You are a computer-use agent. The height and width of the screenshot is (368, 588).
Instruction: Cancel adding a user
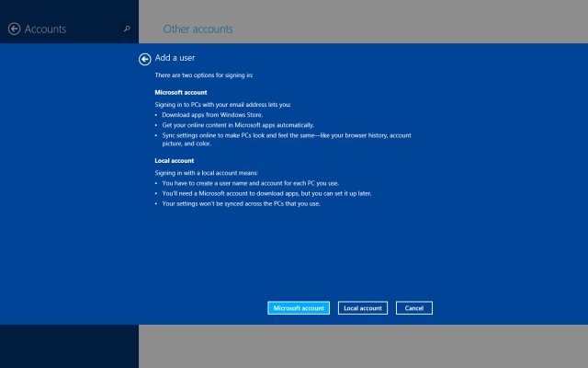click(414, 308)
